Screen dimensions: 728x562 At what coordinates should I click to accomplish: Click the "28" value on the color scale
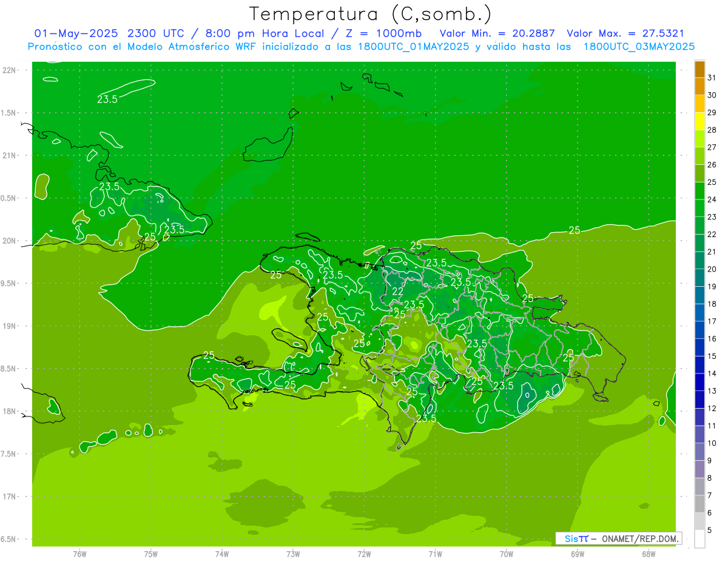point(712,130)
